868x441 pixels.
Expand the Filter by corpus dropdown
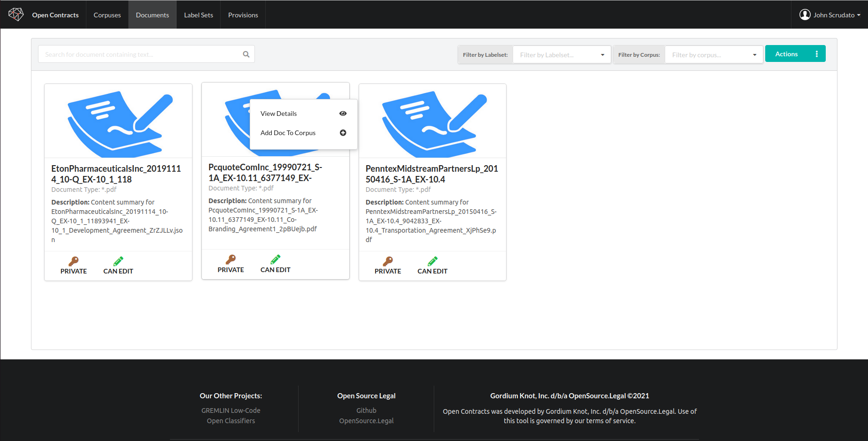714,55
